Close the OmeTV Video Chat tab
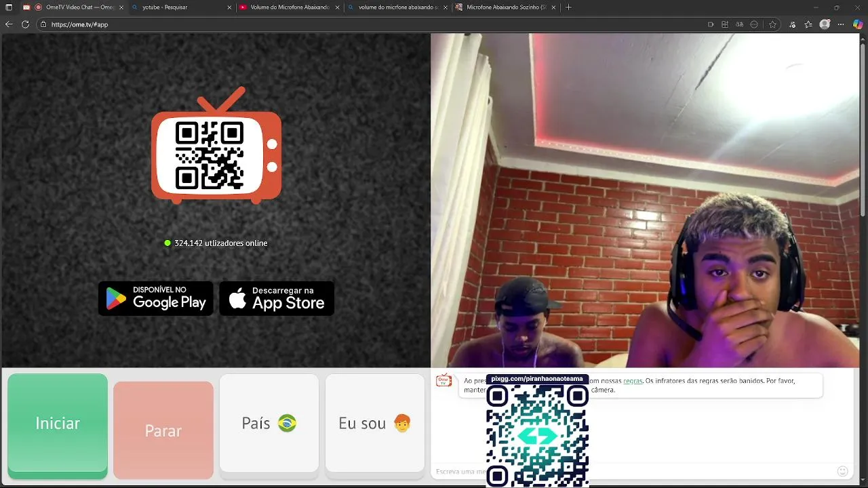Screen dimensions: 868x488 pyautogui.click(x=121, y=7)
